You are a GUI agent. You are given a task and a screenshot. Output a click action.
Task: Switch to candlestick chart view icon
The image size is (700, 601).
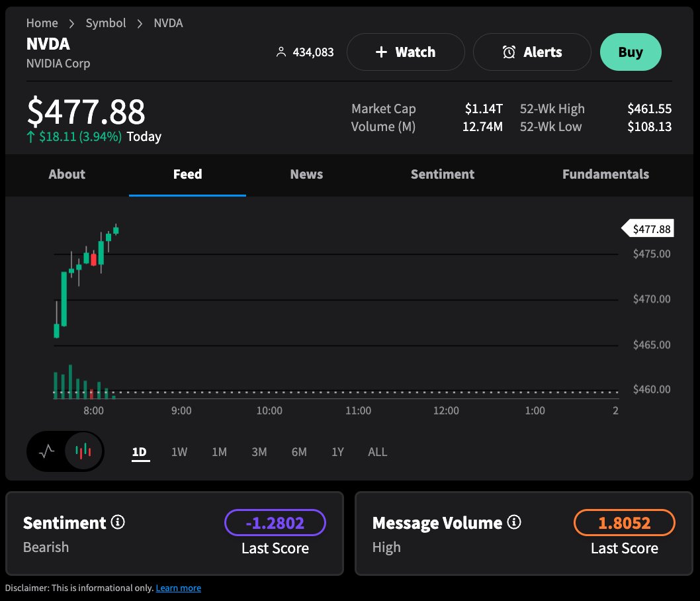click(83, 451)
